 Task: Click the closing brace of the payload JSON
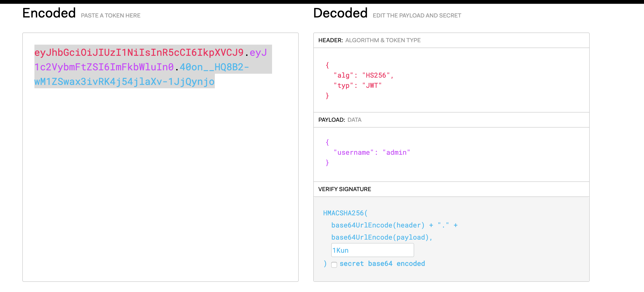327,163
